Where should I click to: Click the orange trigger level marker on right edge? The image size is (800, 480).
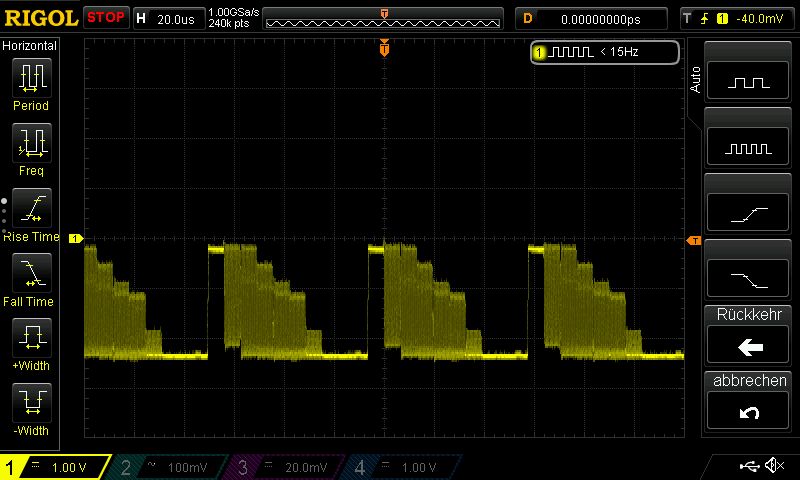(x=692, y=241)
